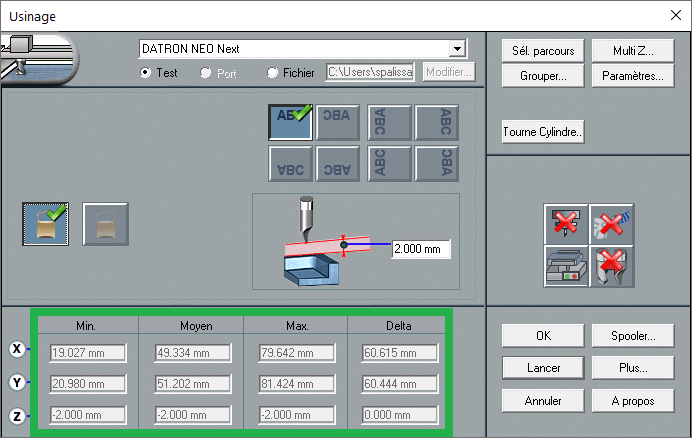Pick the upside-down ABC orientation in bottom-left

[x=290, y=163]
